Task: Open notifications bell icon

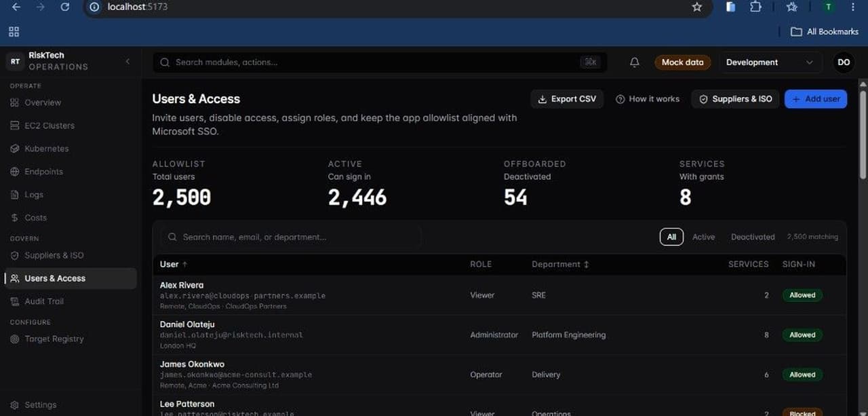Action: point(635,62)
